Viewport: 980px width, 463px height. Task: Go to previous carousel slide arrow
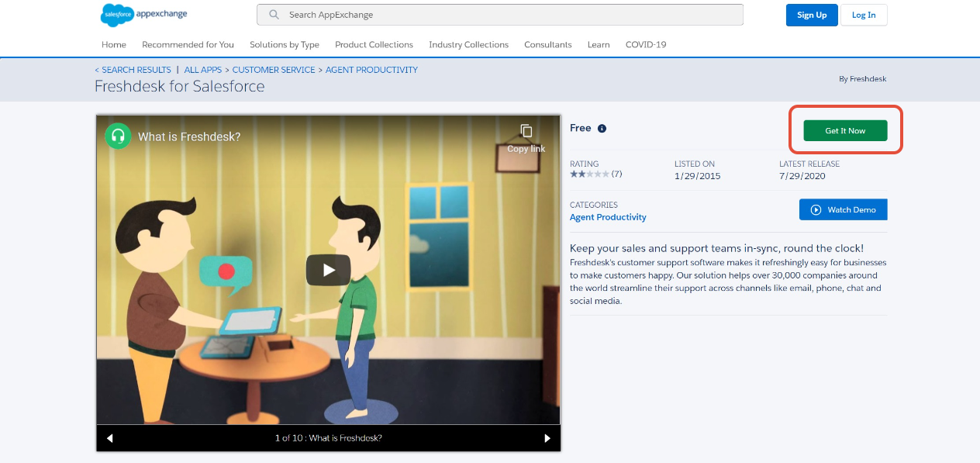click(x=109, y=438)
